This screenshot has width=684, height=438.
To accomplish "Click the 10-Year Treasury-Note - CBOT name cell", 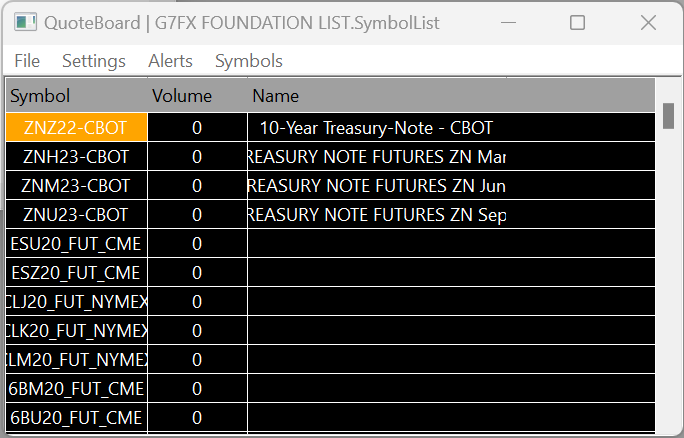I will coord(376,128).
